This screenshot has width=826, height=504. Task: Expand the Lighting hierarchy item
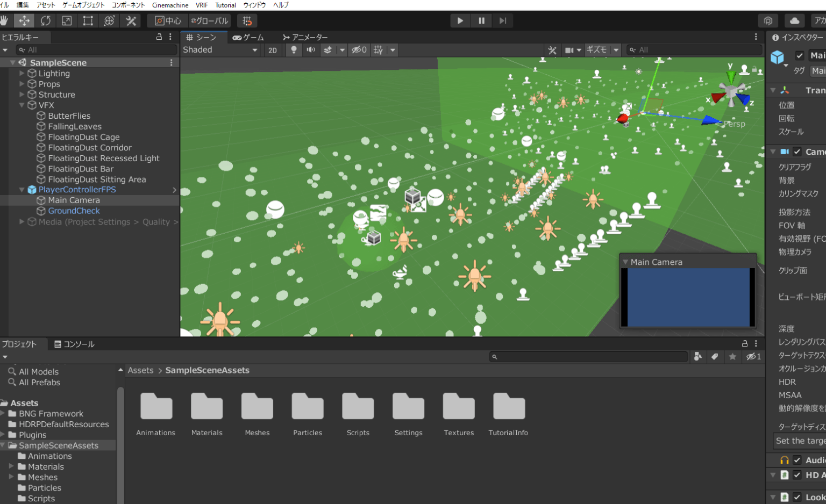[x=21, y=73]
